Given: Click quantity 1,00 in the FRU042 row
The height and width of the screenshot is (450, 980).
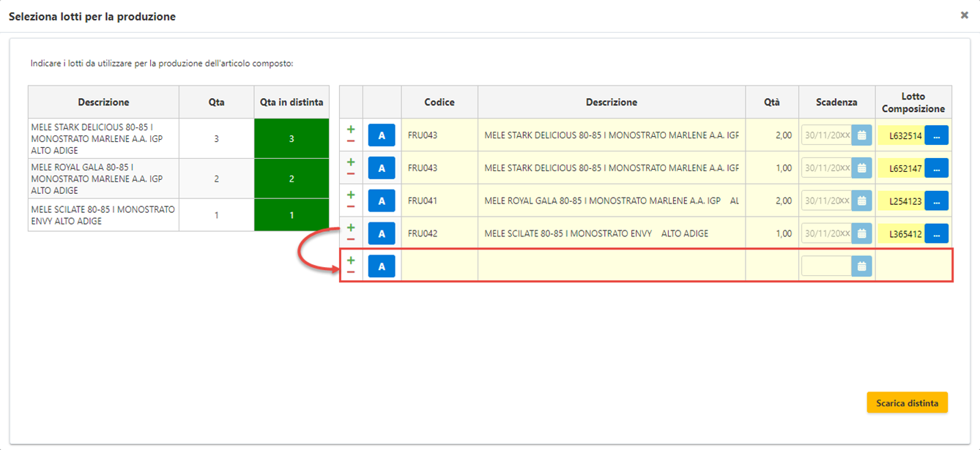Looking at the screenshot, I should [x=783, y=233].
